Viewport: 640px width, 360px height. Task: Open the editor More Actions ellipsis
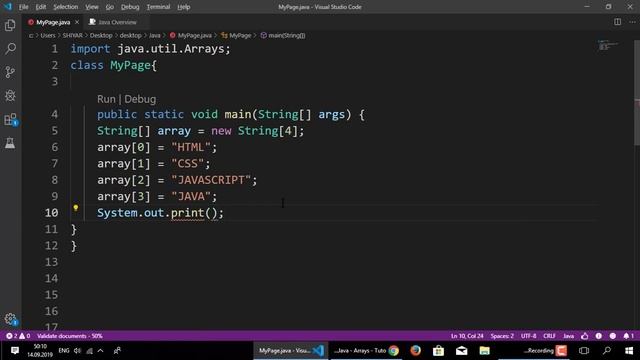(x=632, y=22)
